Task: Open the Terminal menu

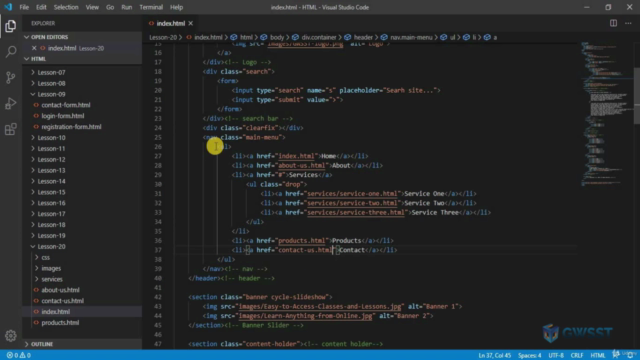Action: [x=151, y=7]
